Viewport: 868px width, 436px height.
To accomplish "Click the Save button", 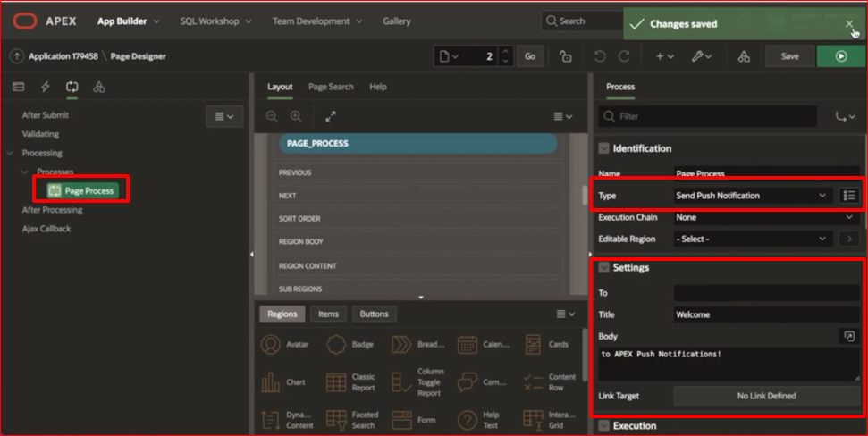I will 789,56.
